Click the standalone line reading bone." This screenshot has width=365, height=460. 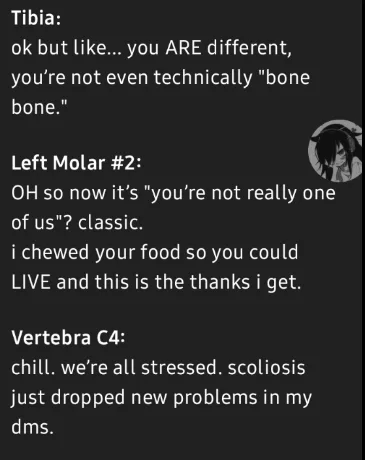point(39,107)
